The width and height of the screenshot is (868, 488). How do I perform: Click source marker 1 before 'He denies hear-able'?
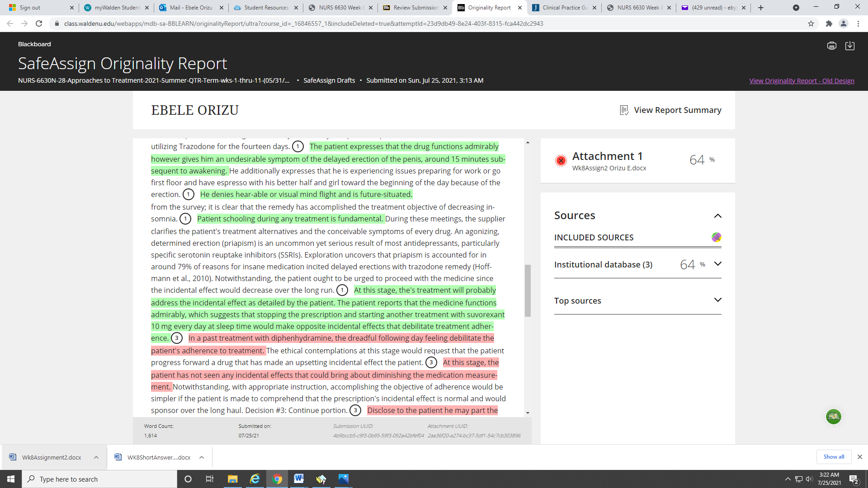(x=189, y=194)
